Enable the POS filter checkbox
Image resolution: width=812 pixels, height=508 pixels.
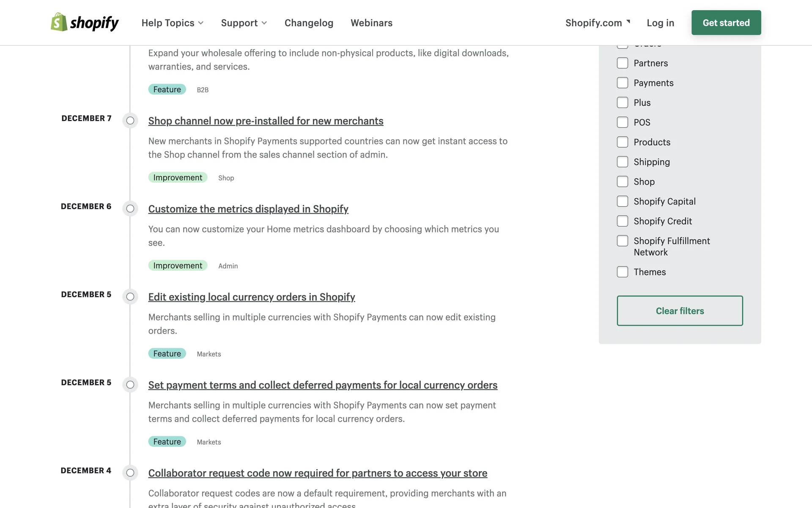(623, 122)
